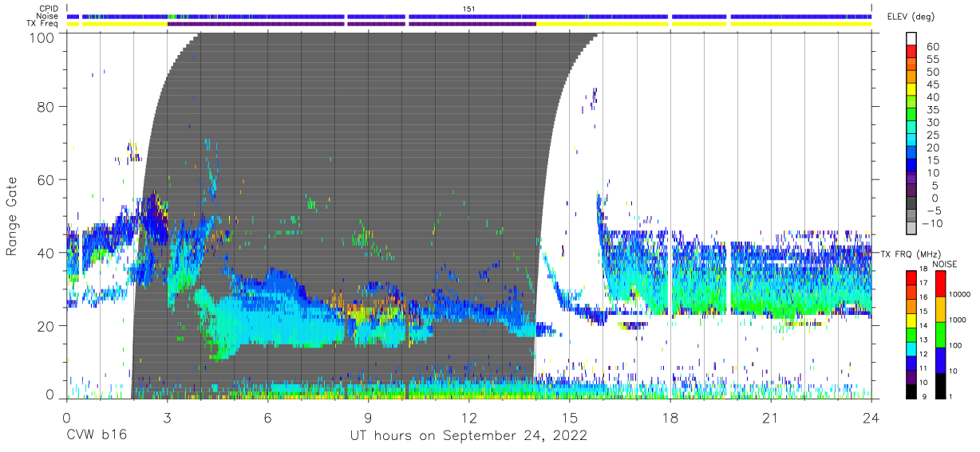Click the UT hours on September 24, 2022 title
This screenshot has width=980, height=452.
coord(468,436)
